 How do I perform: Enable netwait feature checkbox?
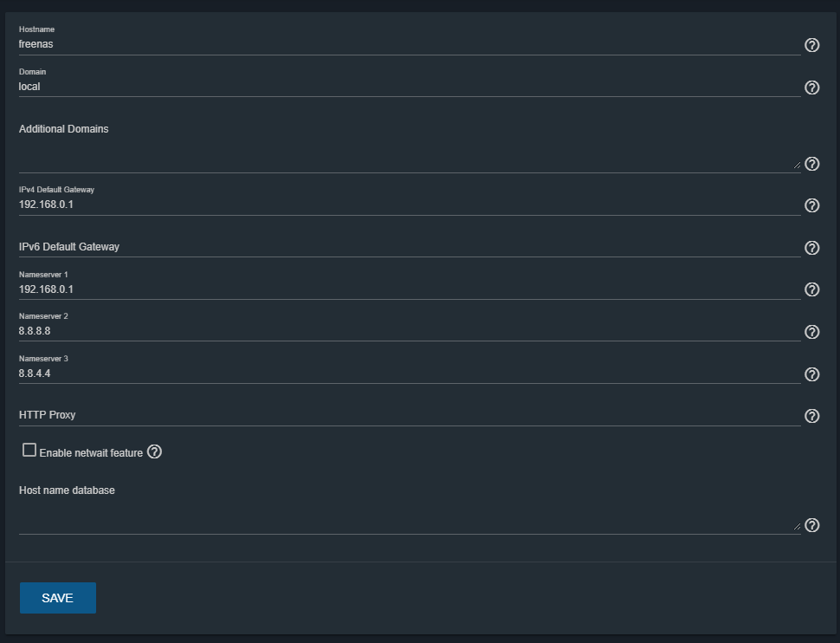point(29,450)
